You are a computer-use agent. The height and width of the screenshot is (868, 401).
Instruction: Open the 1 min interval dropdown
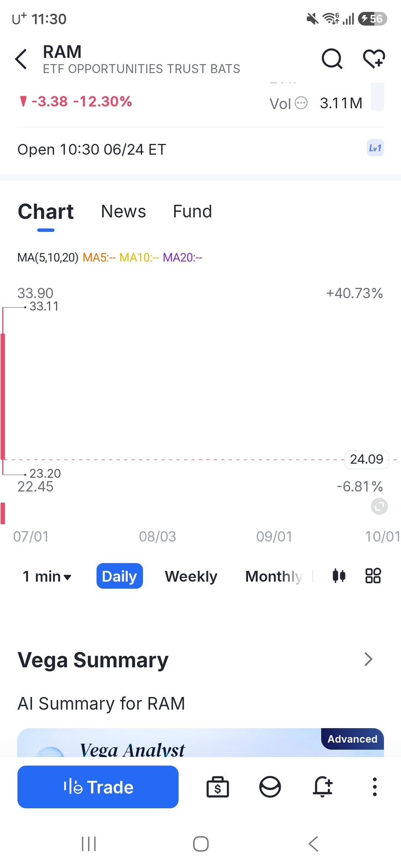47,576
